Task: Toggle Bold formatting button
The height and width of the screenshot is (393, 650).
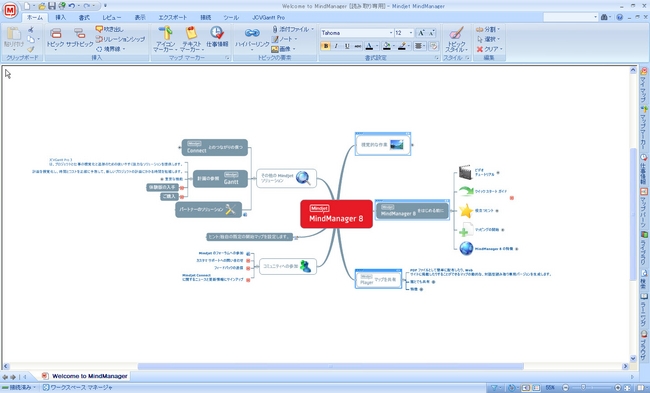Action: tap(325, 46)
